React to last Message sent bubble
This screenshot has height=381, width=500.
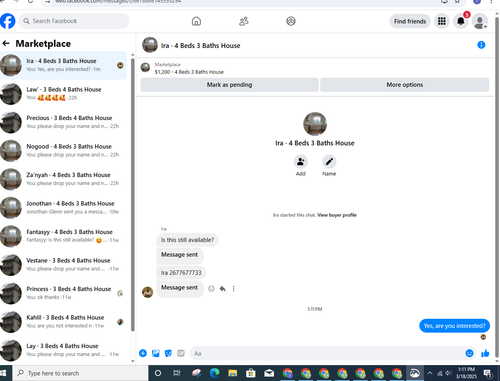coord(211,289)
